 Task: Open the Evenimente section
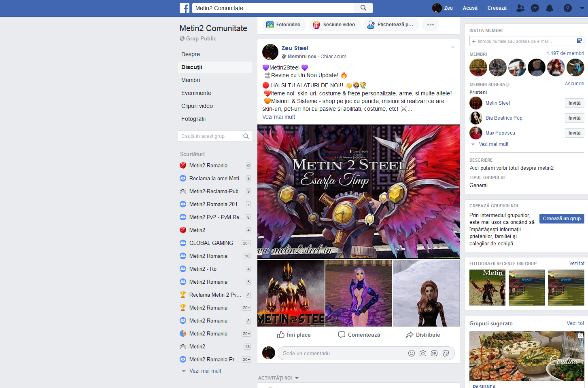click(x=196, y=93)
